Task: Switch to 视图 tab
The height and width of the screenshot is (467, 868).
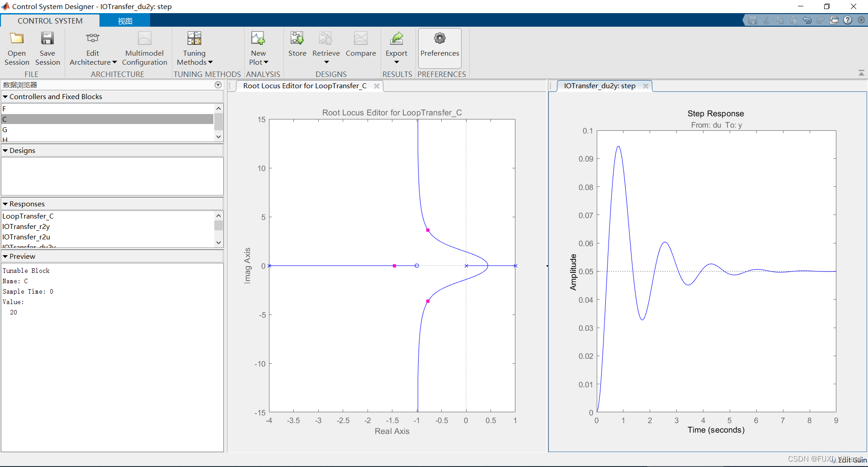Action: pos(125,21)
